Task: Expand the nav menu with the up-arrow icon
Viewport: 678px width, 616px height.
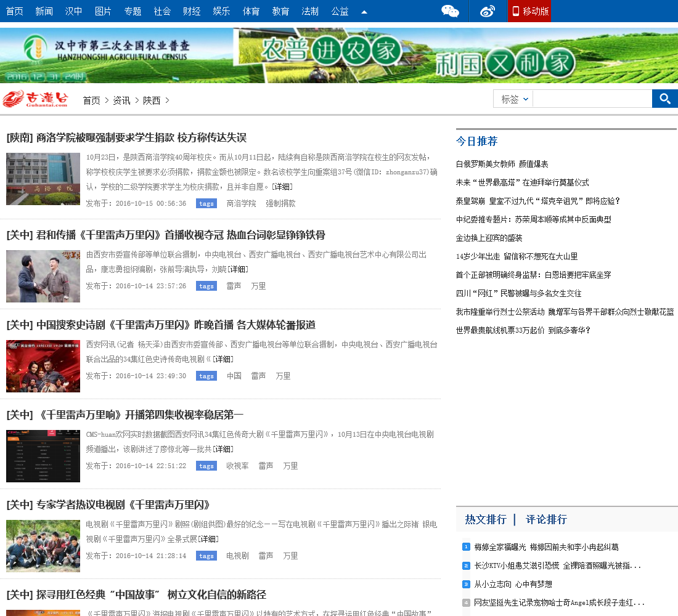Action: pos(364,12)
